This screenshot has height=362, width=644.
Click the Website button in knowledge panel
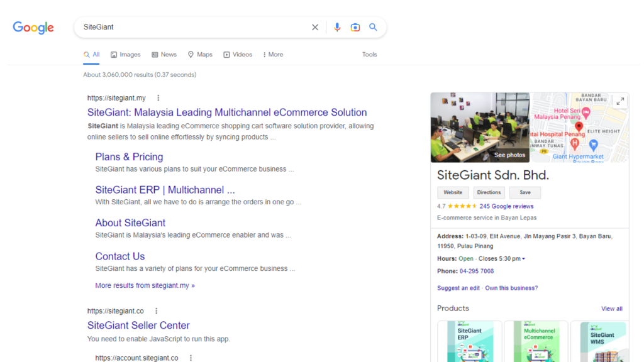click(x=453, y=192)
